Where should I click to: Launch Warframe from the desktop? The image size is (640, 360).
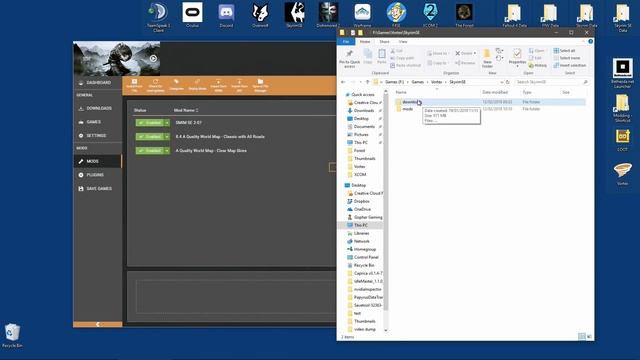pos(362,15)
